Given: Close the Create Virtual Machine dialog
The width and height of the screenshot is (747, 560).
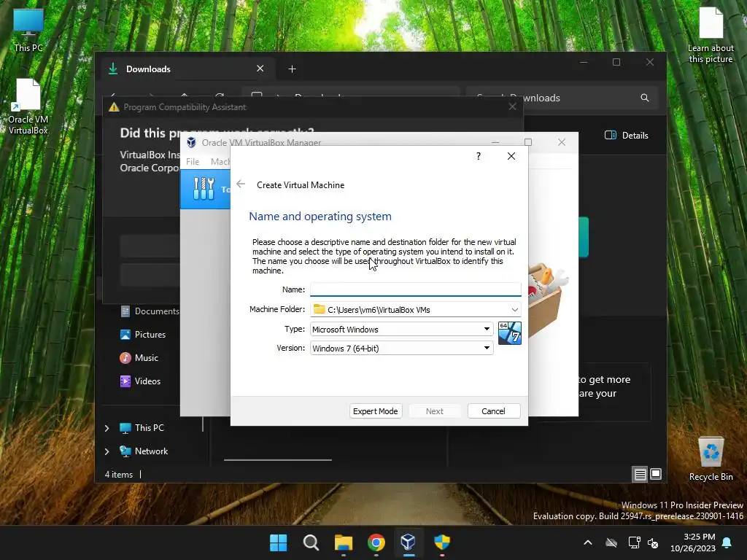Looking at the screenshot, I should [511, 156].
